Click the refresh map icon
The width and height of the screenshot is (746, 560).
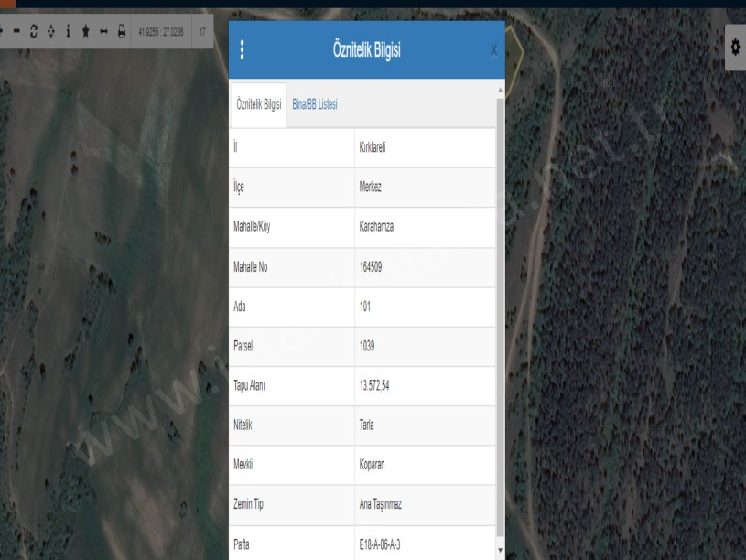pos(35,31)
